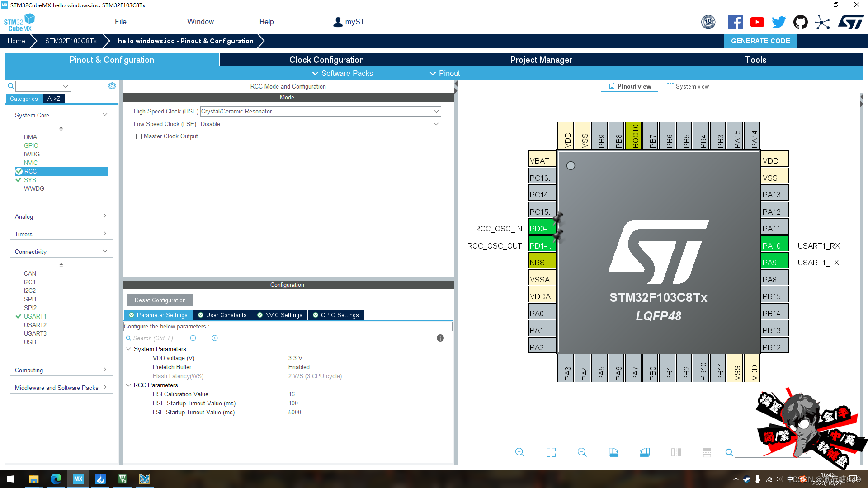Click the best fit icon in pinout view
Image resolution: width=868 pixels, height=488 pixels.
[551, 452]
